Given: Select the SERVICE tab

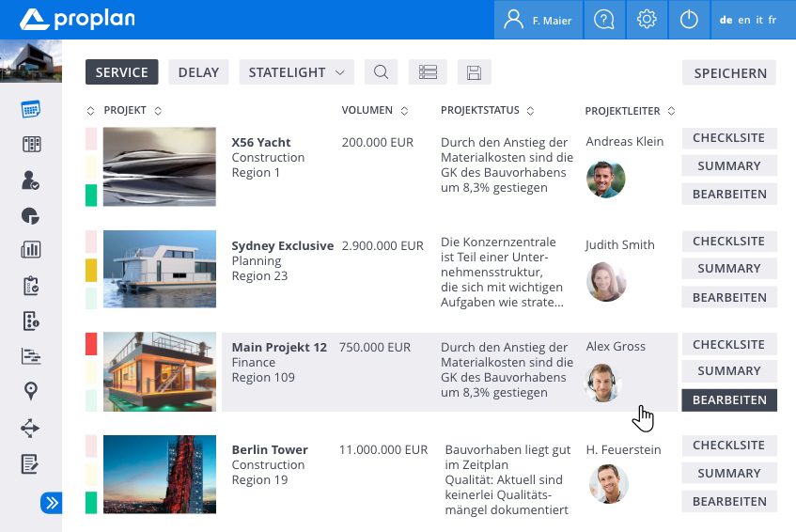Looking at the screenshot, I should click(121, 72).
